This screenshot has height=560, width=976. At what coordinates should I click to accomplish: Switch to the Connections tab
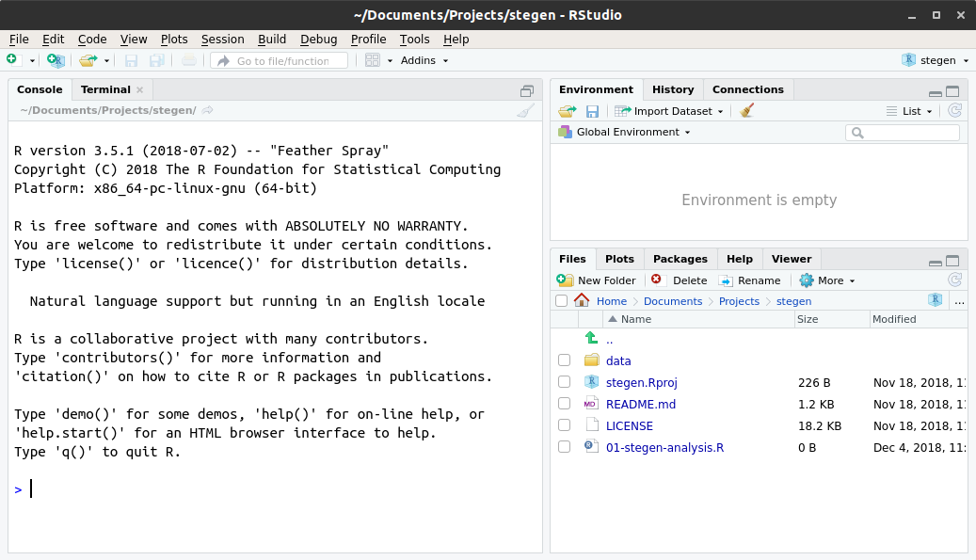[747, 89]
